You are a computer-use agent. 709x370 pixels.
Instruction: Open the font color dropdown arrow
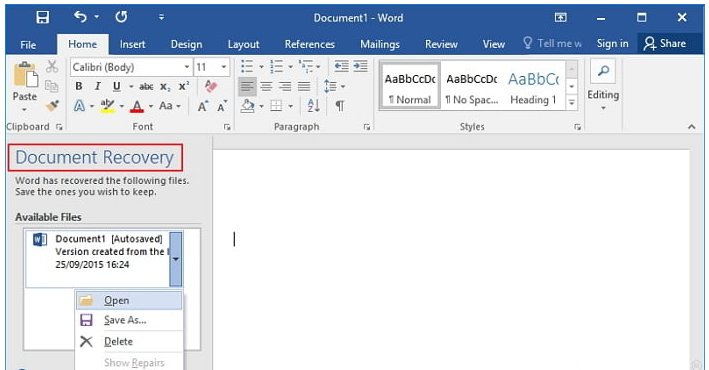pyautogui.click(x=151, y=106)
